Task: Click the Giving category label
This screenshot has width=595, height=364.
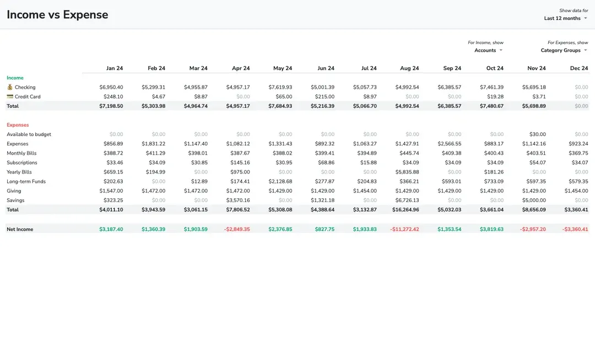Action: coord(14,191)
